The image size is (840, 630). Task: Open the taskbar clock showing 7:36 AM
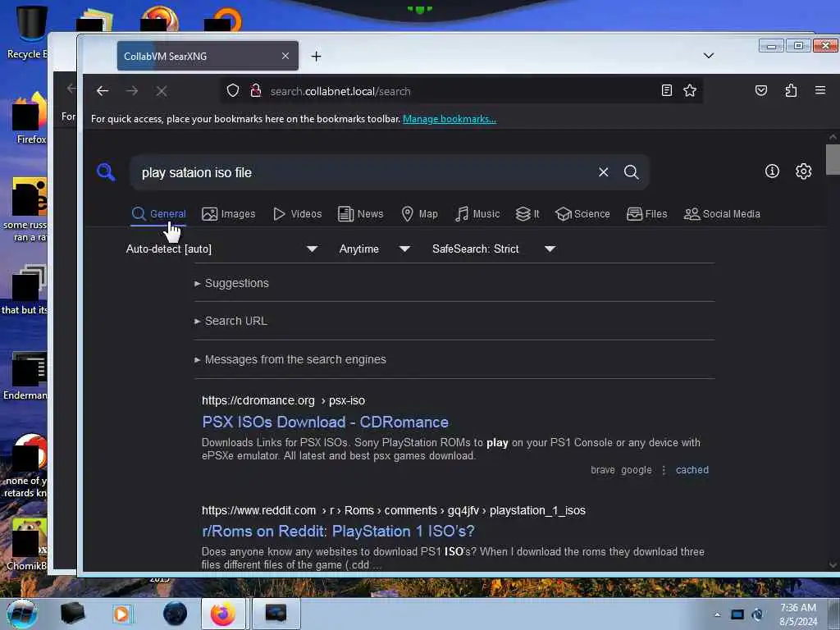click(798, 614)
